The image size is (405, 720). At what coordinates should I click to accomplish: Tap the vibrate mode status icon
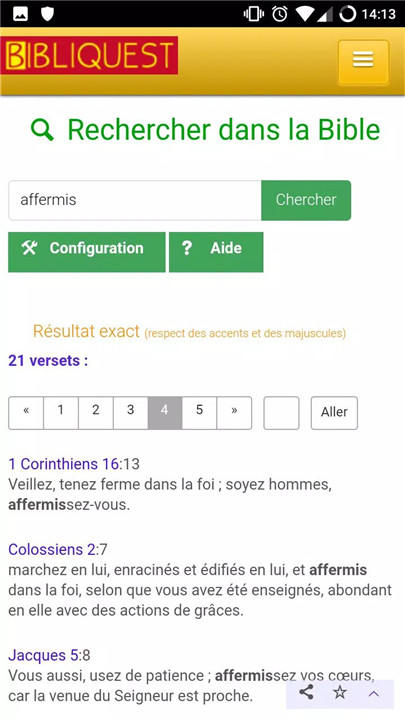(x=254, y=14)
